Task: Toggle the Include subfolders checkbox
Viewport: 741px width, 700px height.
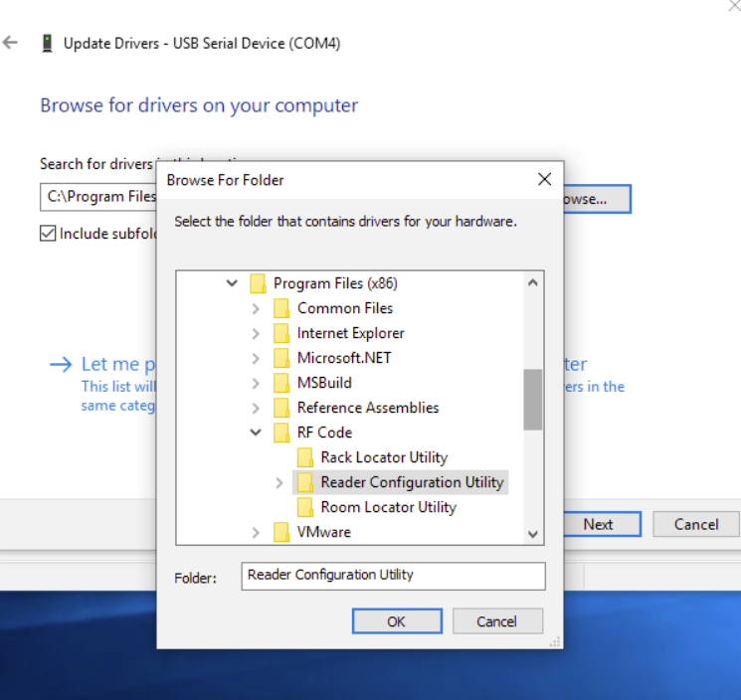Action: (48, 234)
